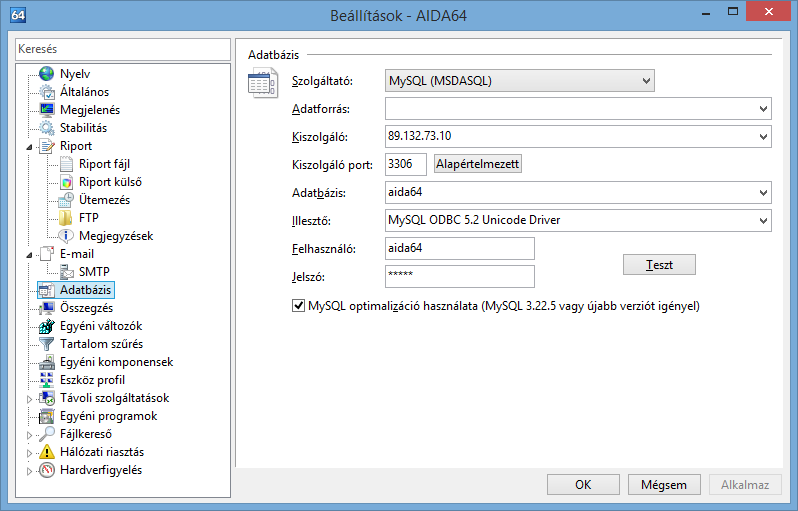Image resolution: width=798 pixels, height=511 pixels.
Task: Select SMTP tree label
Action: [94, 272]
